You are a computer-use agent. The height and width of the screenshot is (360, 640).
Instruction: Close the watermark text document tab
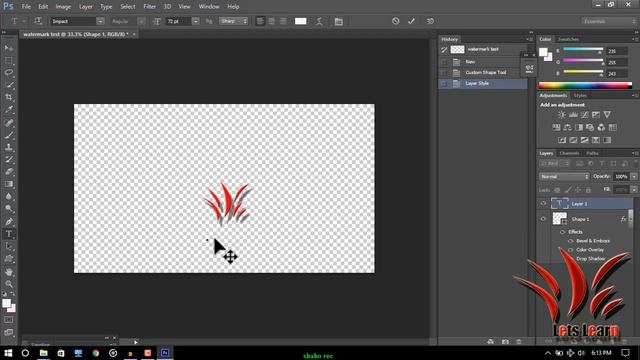point(134,34)
